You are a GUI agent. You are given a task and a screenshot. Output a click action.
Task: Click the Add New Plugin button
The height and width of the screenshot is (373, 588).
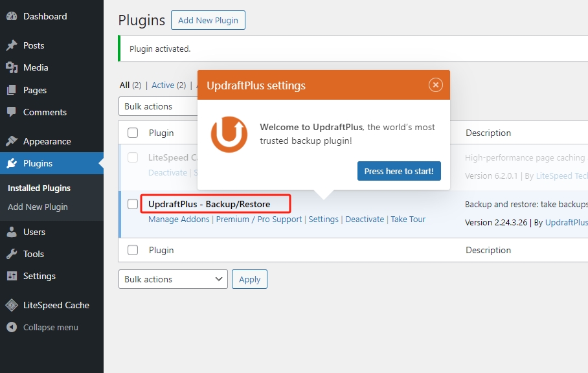(208, 20)
